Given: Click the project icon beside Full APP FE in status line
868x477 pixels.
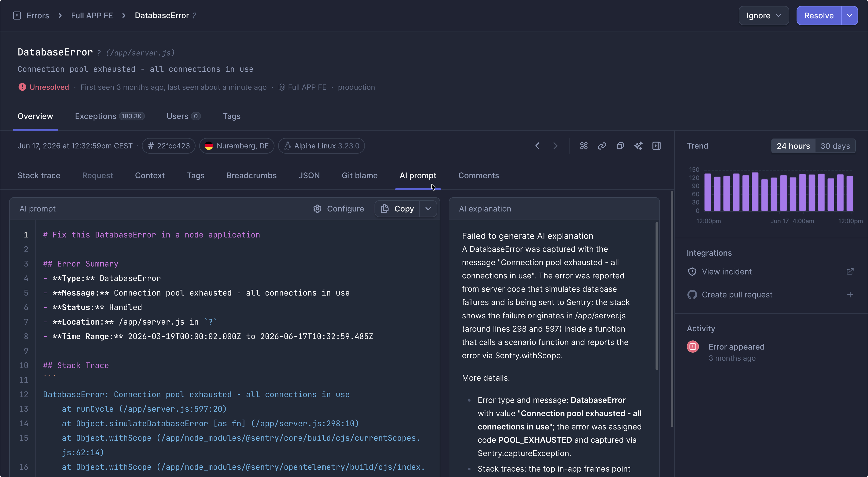Looking at the screenshot, I should 282,87.
